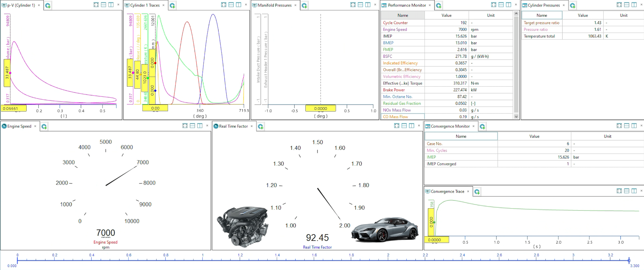Select the Min. Cycles row in Convergence Monitor

point(534,150)
